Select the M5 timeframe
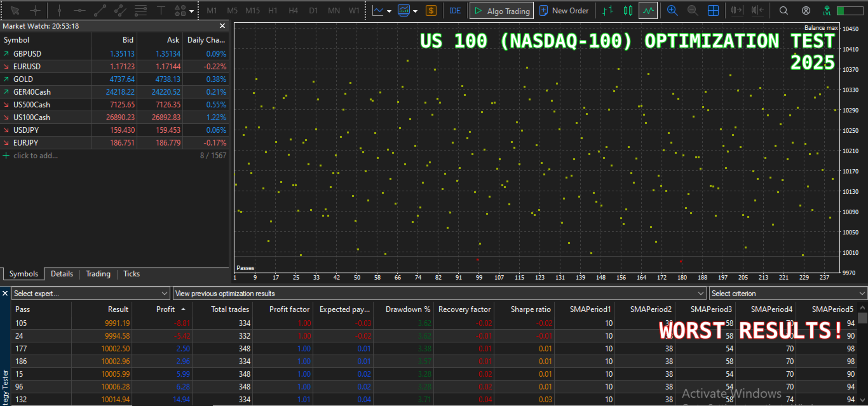Viewport: 868px width, 406px height. pos(232,11)
